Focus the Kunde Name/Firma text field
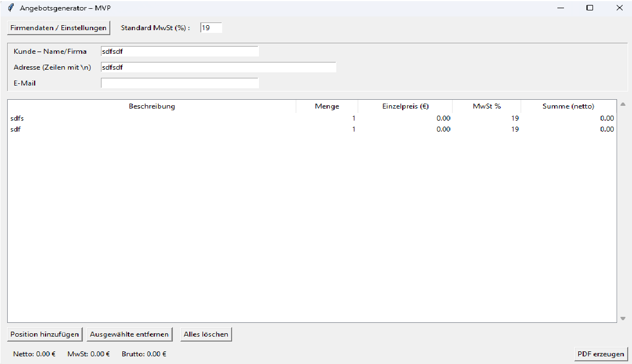The image size is (632, 364). (179, 52)
